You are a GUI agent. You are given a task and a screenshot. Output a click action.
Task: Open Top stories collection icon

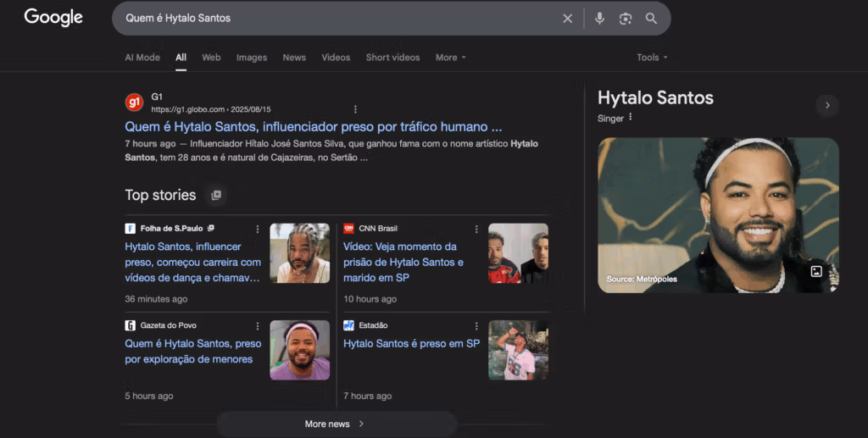pos(216,195)
